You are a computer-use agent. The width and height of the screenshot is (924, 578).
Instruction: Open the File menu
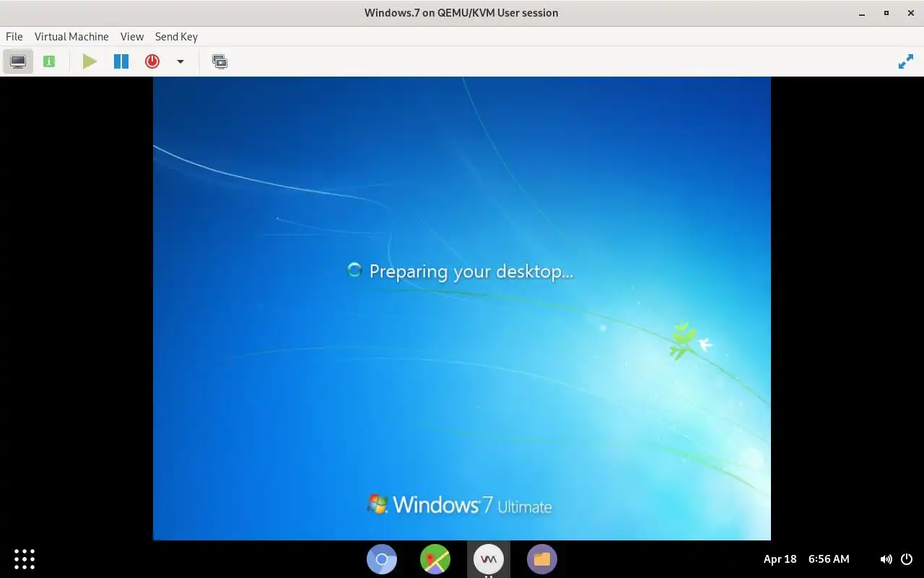tap(14, 36)
